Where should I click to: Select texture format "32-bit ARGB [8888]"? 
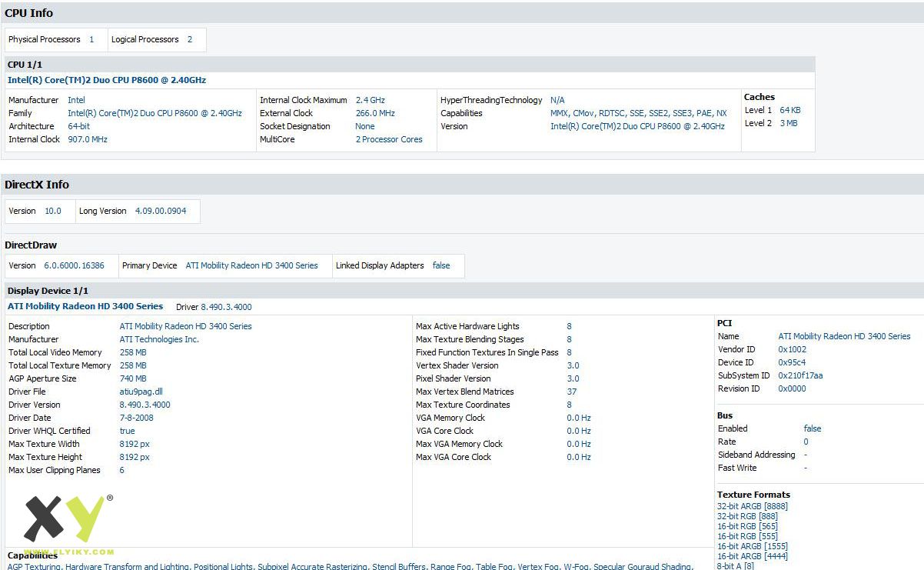[753, 506]
